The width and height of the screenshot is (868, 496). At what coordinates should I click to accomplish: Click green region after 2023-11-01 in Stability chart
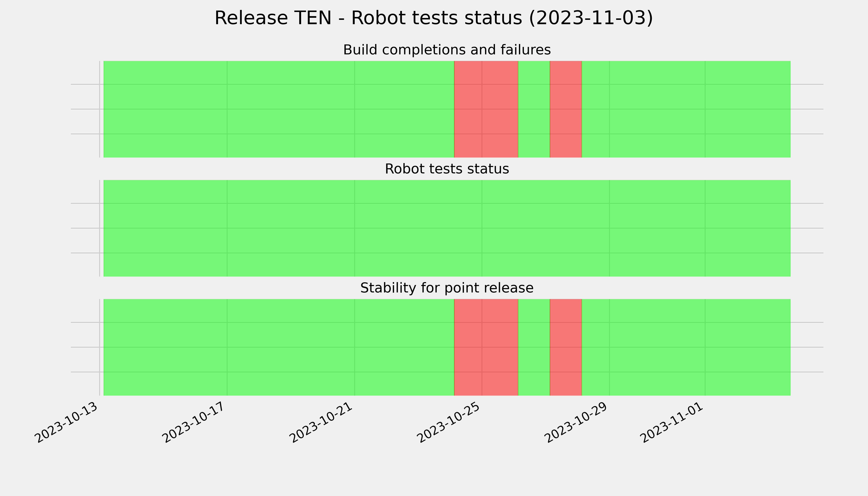pyautogui.click(x=748, y=347)
